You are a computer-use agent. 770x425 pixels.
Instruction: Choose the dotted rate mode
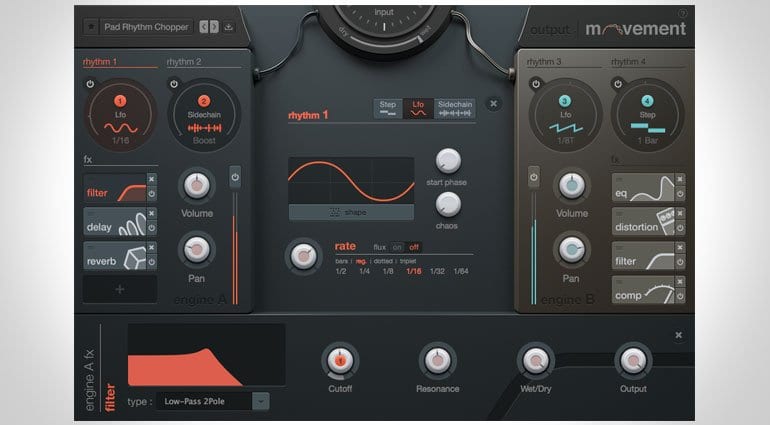click(383, 261)
